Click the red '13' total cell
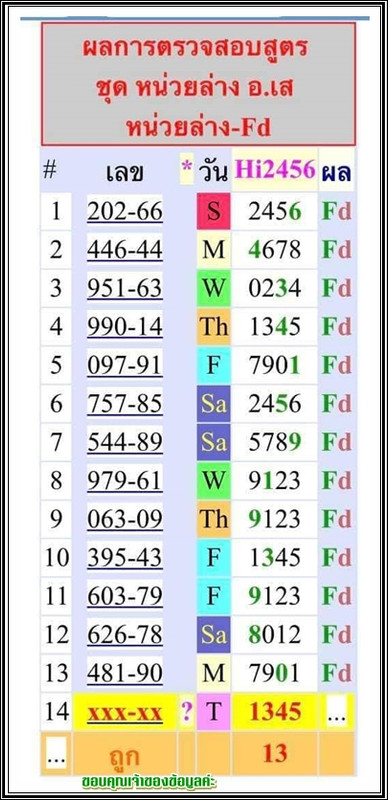 [x=275, y=754]
